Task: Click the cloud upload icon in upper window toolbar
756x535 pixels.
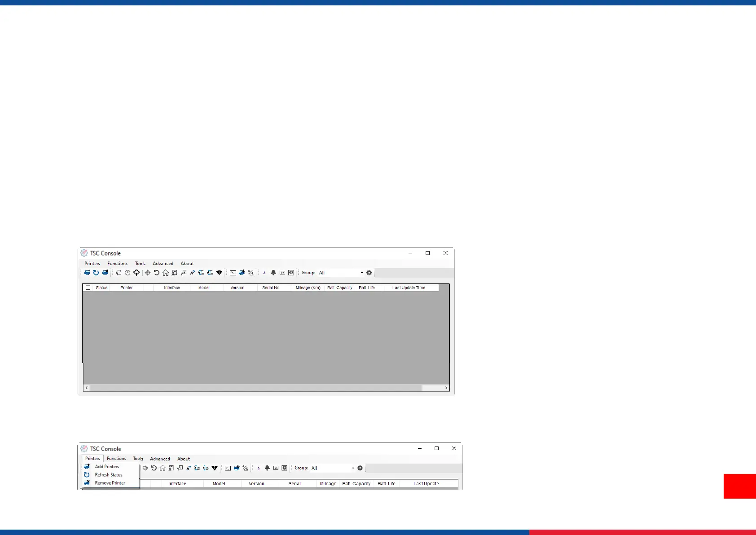Action: [136, 273]
